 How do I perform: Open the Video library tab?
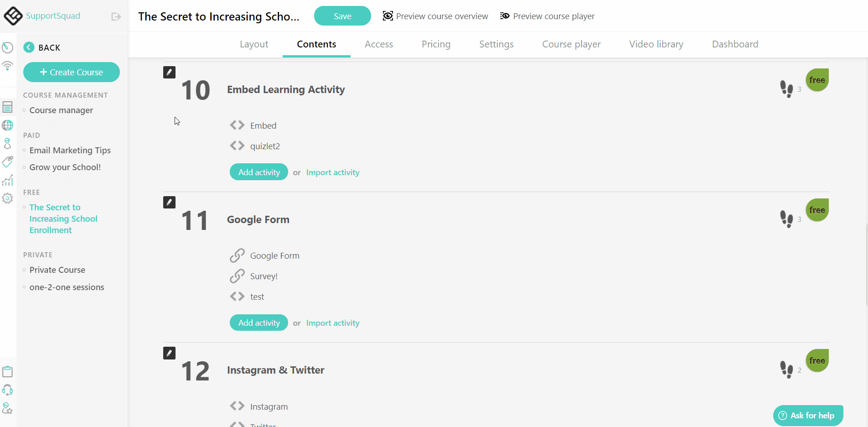[656, 44]
